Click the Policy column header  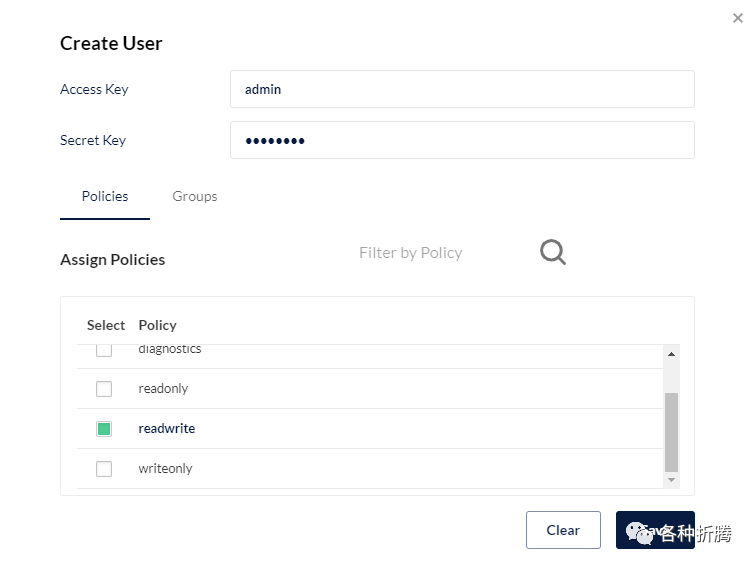tap(158, 325)
